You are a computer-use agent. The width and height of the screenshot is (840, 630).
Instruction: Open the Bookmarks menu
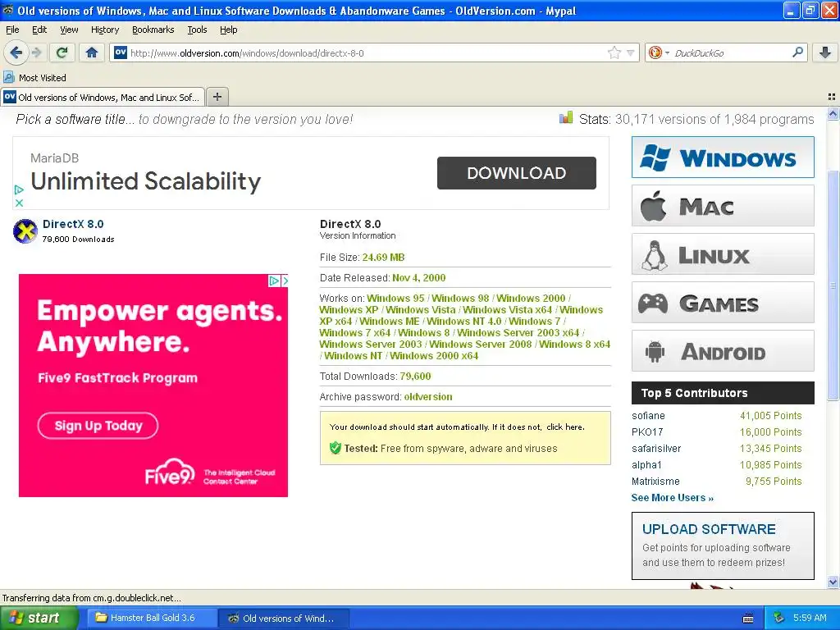point(153,30)
